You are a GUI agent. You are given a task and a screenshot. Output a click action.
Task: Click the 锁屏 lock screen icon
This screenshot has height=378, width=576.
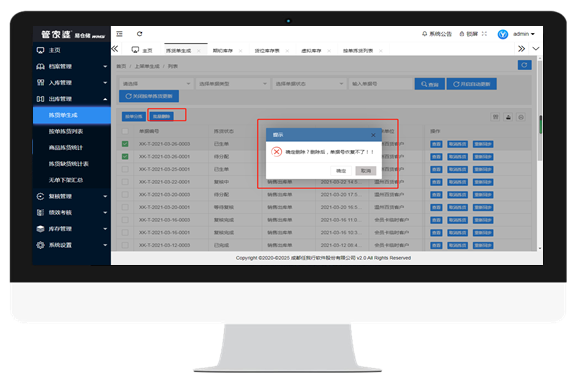click(462, 34)
